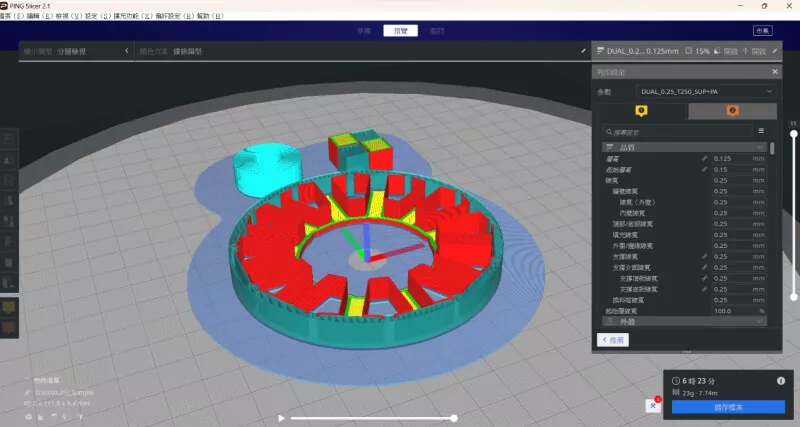
Task: Click the 市集 marketplace button
Action: pyautogui.click(x=763, y=31)
